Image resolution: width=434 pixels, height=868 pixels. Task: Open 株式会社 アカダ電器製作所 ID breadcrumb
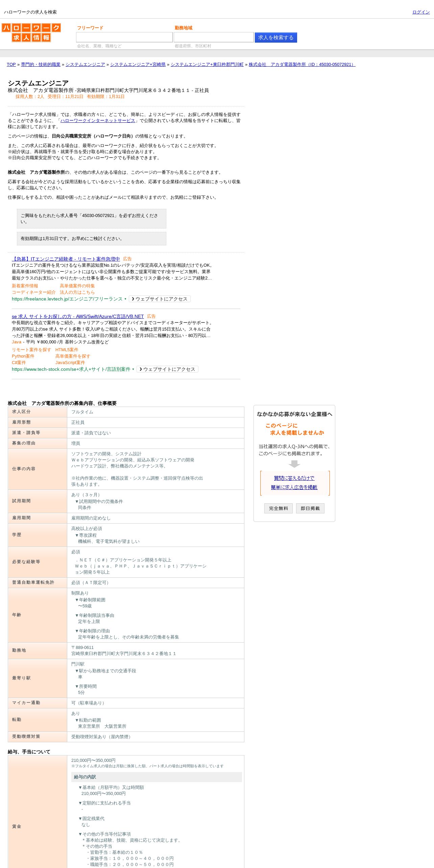302,65
